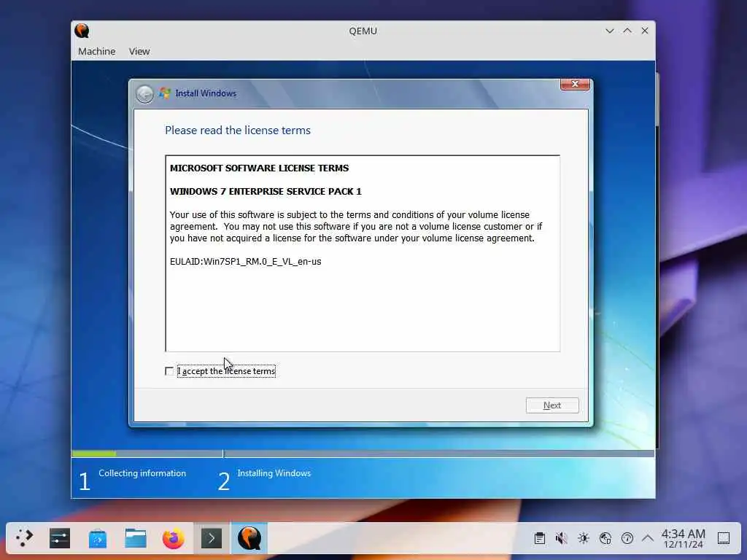Expand the hidden system tray icons

click(x=648, y=538)
